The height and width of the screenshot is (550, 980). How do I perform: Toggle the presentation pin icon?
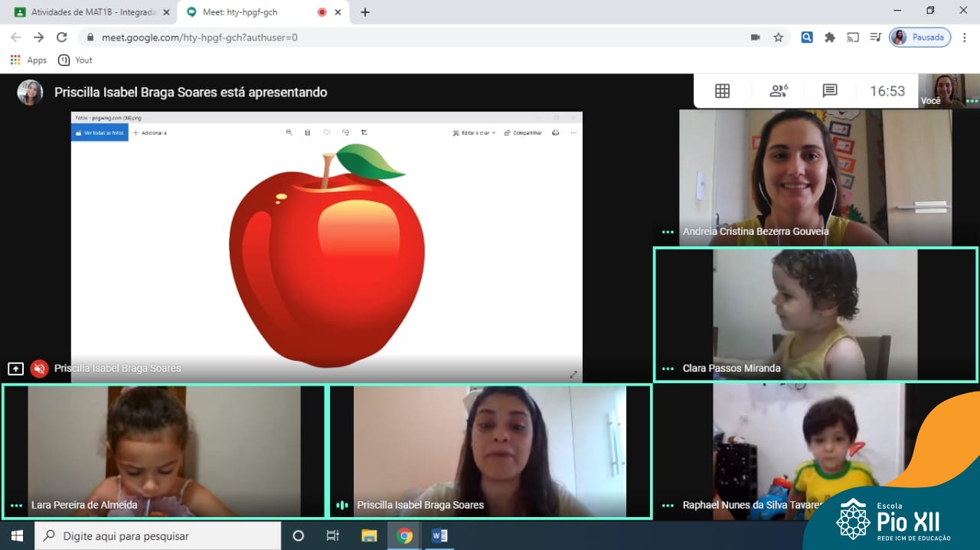(15, 369)
